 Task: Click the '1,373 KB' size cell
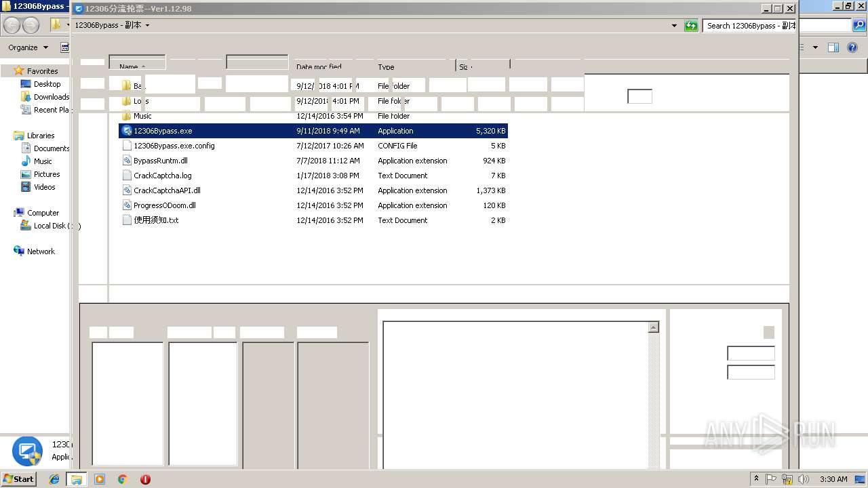pyautogui.click(x=490, y=190)
